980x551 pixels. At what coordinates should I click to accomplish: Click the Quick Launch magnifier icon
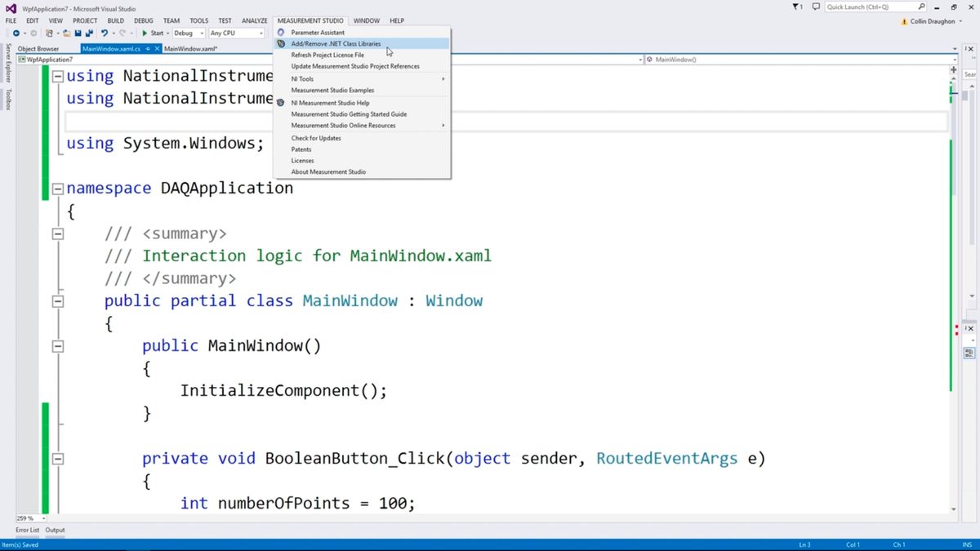pyautogui.click(x=922, y=7)
